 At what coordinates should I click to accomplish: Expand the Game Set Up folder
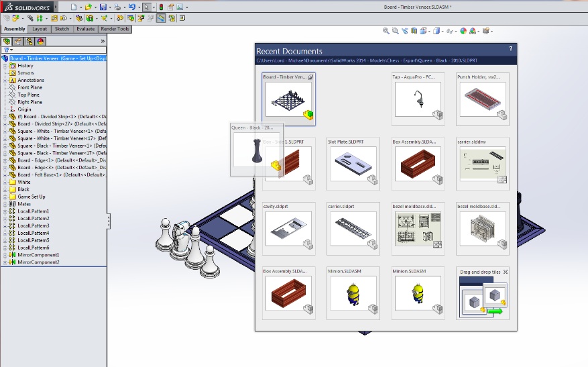click(5, 197)
